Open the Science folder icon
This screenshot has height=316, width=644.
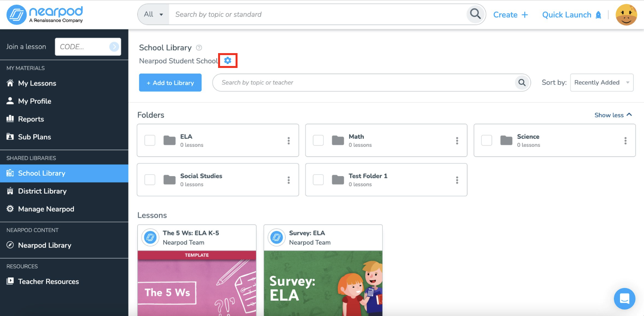pyautogui.click(x=506, y=141)
